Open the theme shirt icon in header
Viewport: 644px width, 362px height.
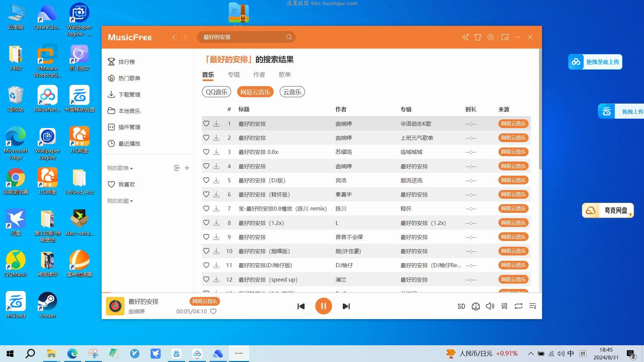(x=478, y=37)
